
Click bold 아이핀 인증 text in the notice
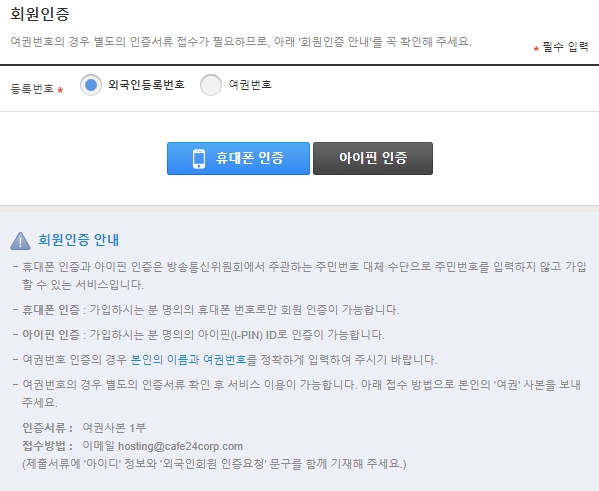pos(51,335)
